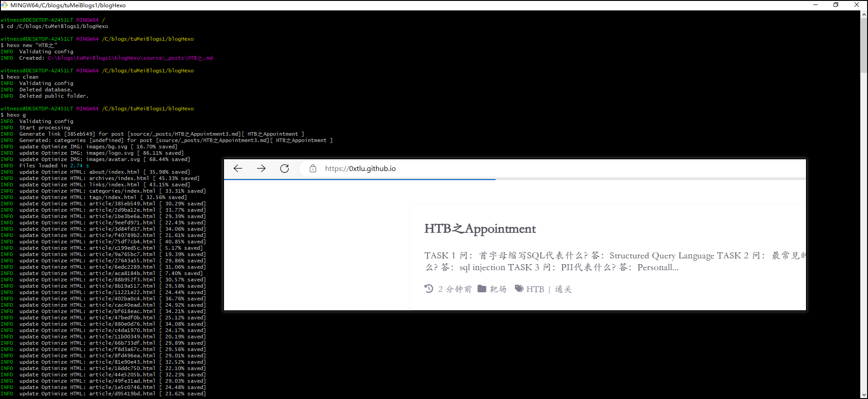Click the lock icon beside the URL
This screenshot has height=399, width=868.
click(x=313, y=169)
